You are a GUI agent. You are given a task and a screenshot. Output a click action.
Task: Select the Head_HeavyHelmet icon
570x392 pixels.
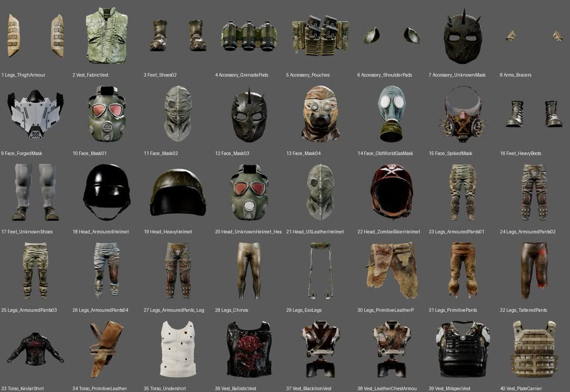[x=178, y=192]
